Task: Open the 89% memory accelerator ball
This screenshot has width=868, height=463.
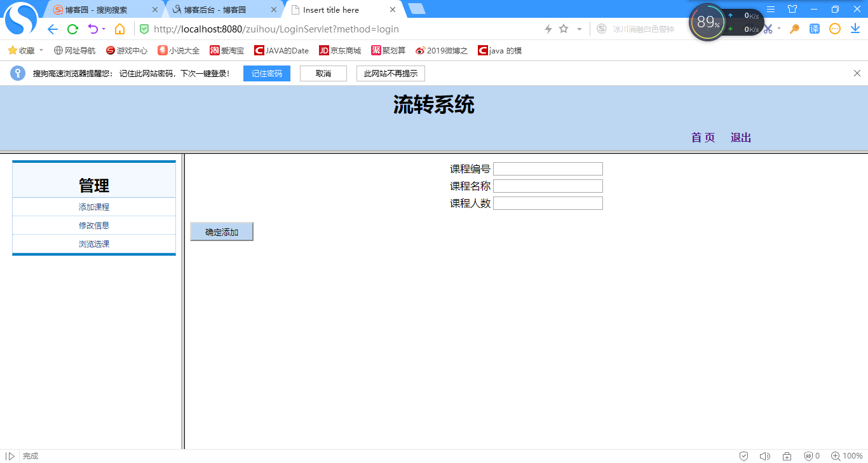Action: pyautogui.click(x=707, y=22)
